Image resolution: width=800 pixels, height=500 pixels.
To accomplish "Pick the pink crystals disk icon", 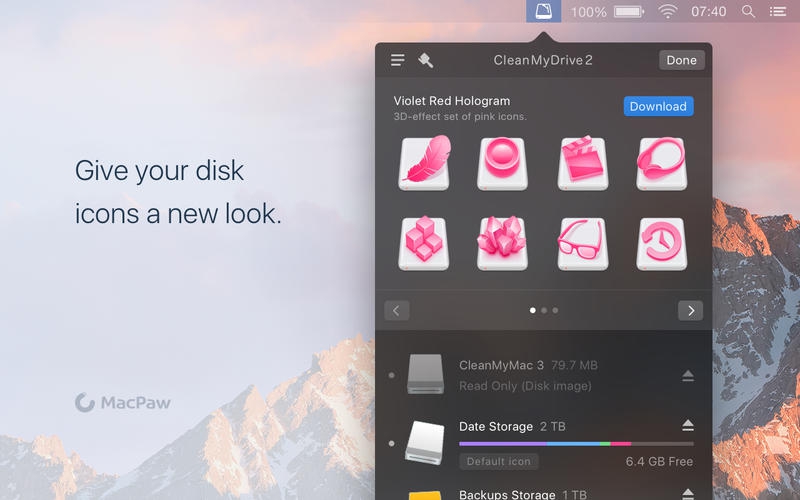I will pyautogui.click(x=503, y=243).
